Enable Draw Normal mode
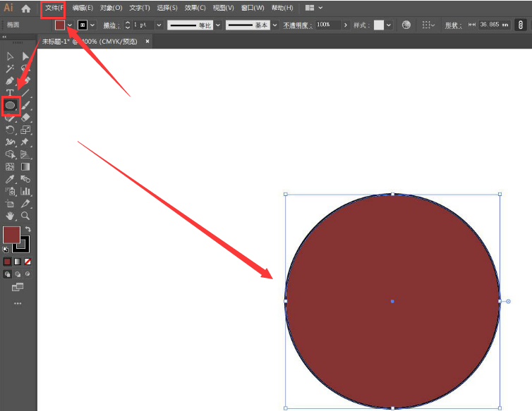The image size is (532, 411). (x=8, y=274)
